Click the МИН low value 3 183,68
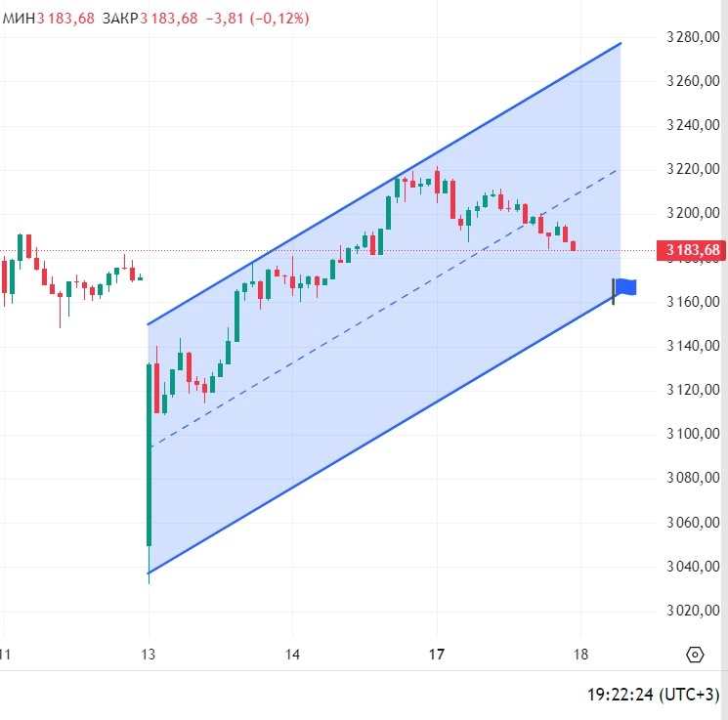The image size is (728, 720). (65, 19)
